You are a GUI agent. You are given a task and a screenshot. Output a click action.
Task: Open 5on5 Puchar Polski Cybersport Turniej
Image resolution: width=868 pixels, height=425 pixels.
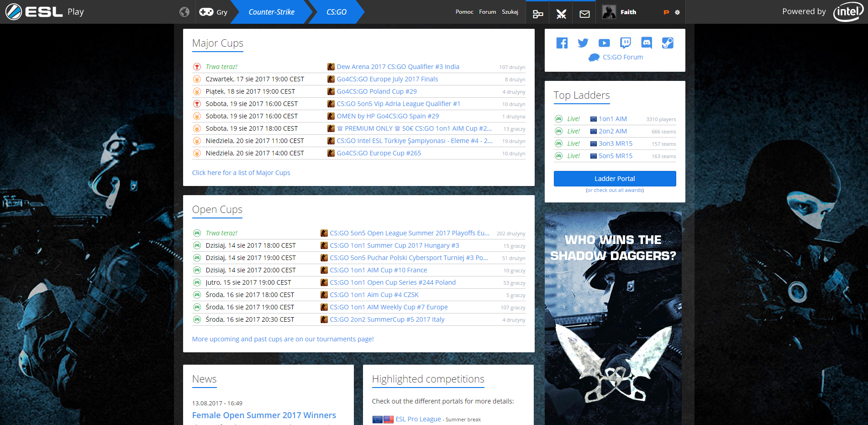click(409, 258)
